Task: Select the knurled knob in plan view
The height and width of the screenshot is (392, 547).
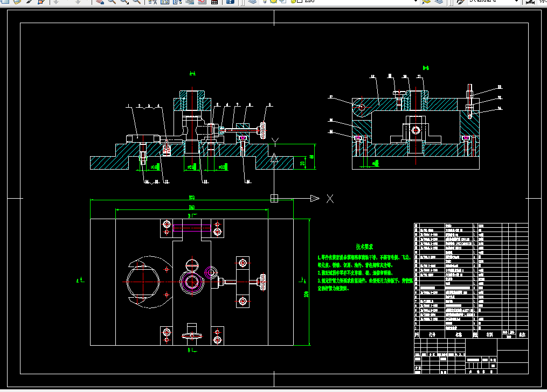Action: point(262,282)
